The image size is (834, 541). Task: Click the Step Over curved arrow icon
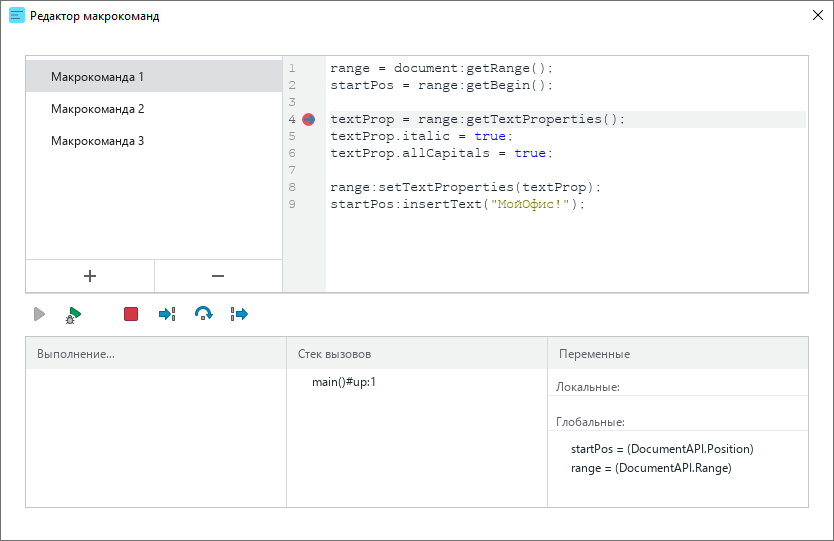[203, 314]
